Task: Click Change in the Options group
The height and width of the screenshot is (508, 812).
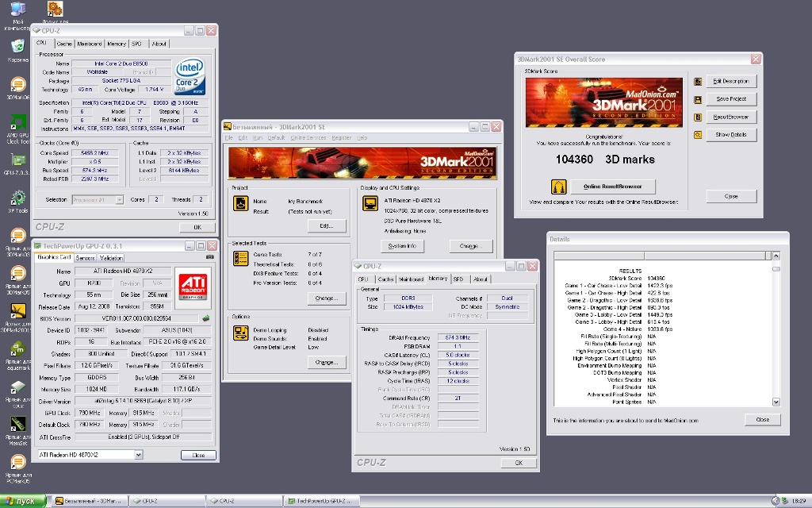Action: tap(326, 362)
